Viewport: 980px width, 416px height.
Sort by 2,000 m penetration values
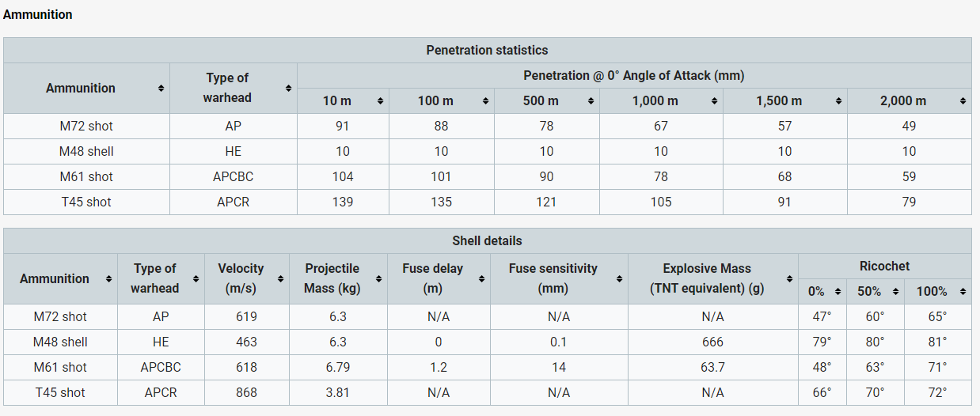click(963, 101)
